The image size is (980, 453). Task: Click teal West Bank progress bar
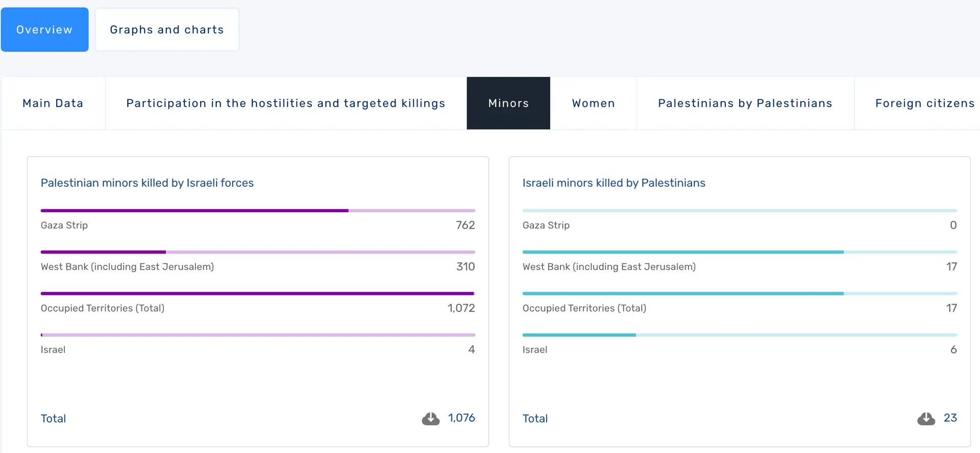pyautogui.click(x=739, y=252)
